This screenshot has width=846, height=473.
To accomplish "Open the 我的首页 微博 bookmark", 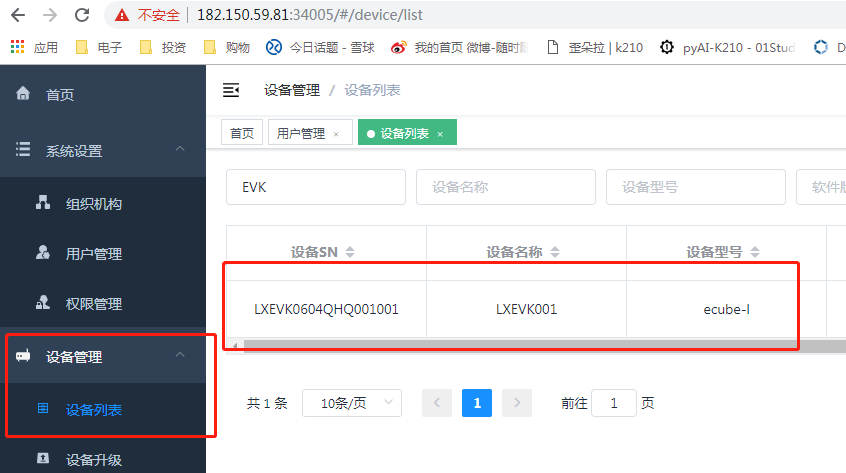I will pyautogui.click(x=459, y=47).
